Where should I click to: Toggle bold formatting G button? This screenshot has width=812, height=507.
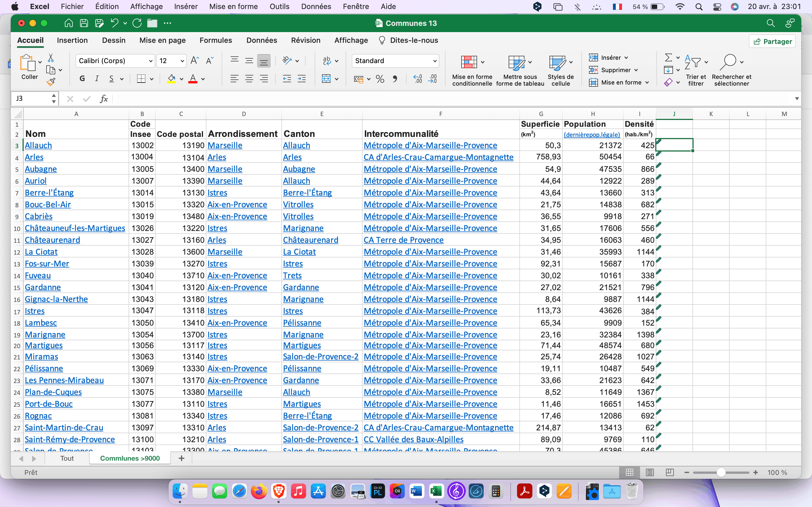point(82,79)
